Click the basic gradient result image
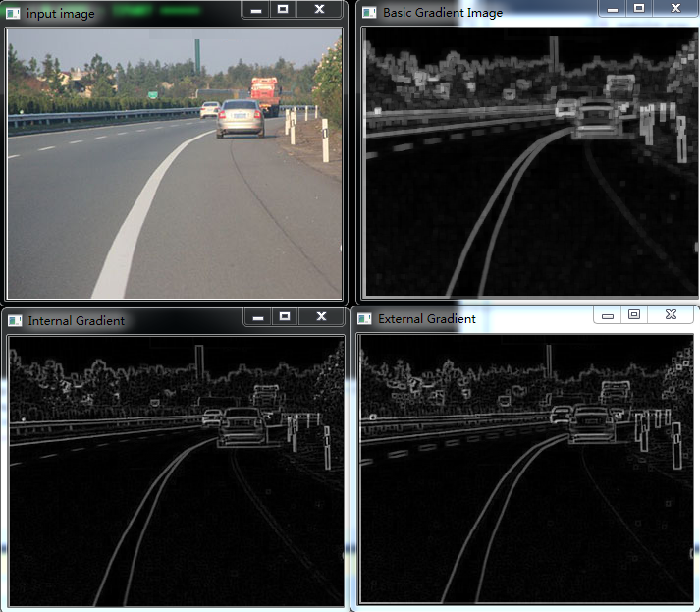700x612 pixels. point(531,162)
